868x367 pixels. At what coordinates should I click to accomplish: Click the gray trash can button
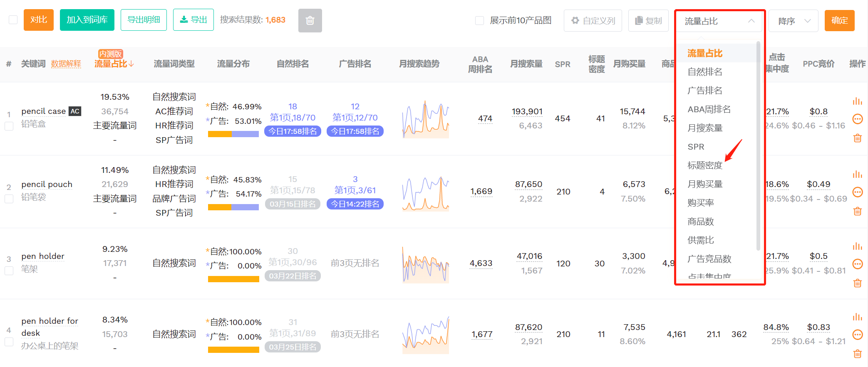coord(310,20)
